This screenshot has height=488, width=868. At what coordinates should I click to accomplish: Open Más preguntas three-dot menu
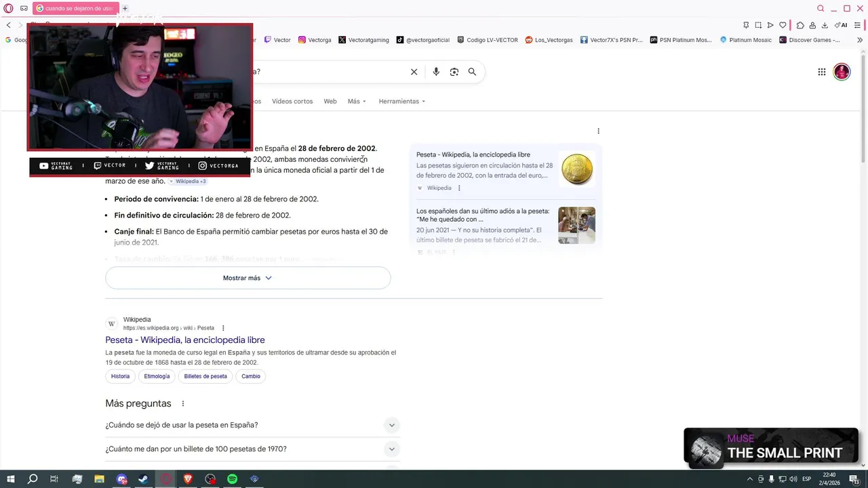click(182, 403)
